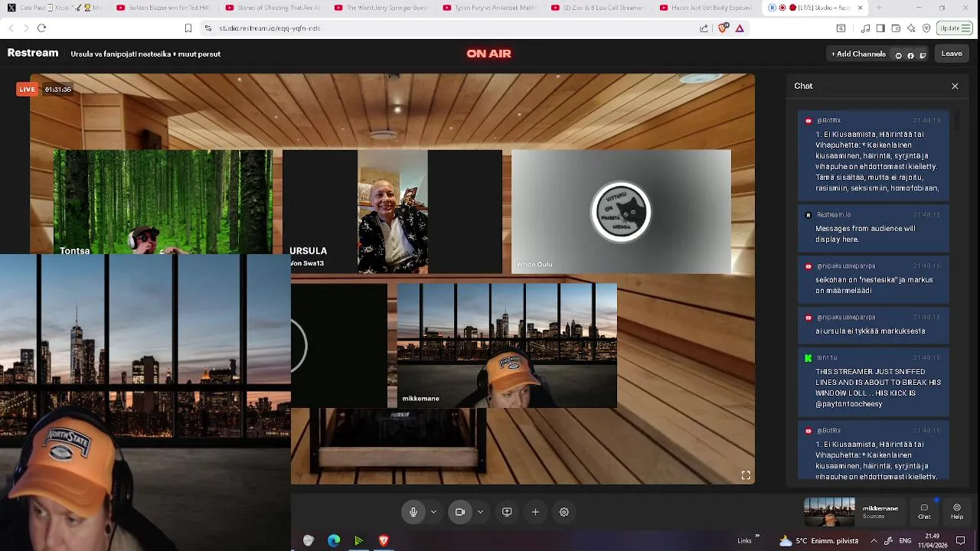Click the share page icon
Image resolution: width=980 pixels, height=551 pixels.
point(704,28)
